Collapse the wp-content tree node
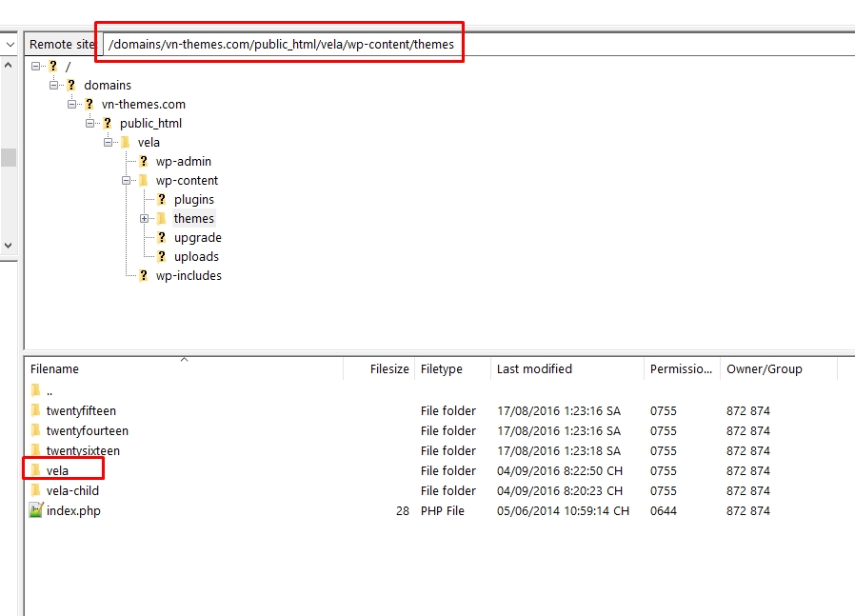Viewport: 855px width, 616px height. pyautogui.click(x=125, y=180)
